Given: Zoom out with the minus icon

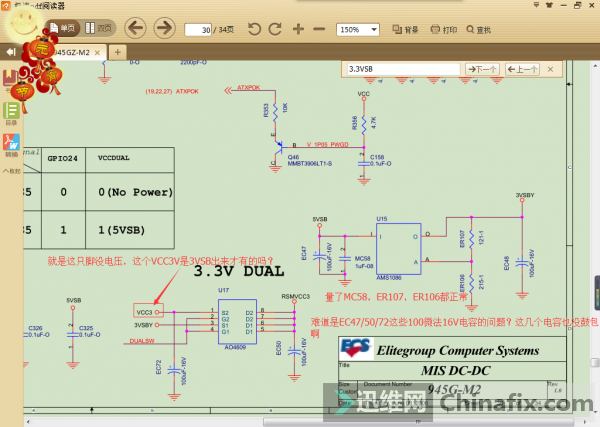Looking at the screenshot, I should click(319, 29).
